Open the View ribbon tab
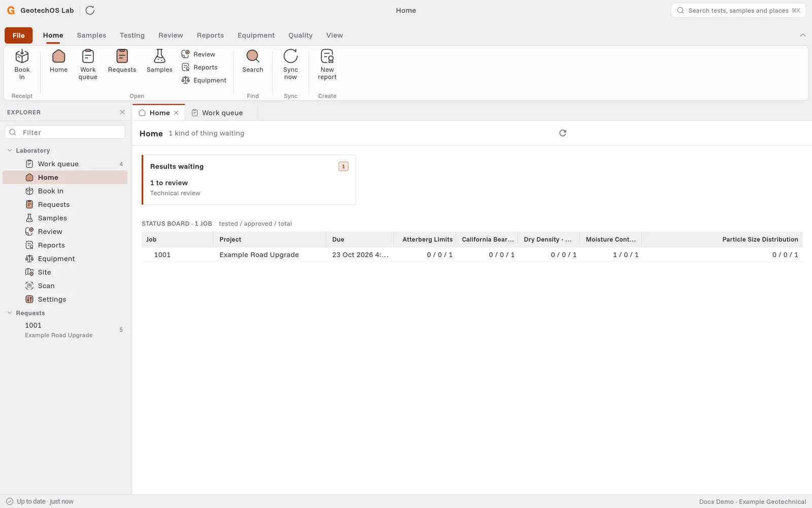812x508 pixels. tap(334, 35)
